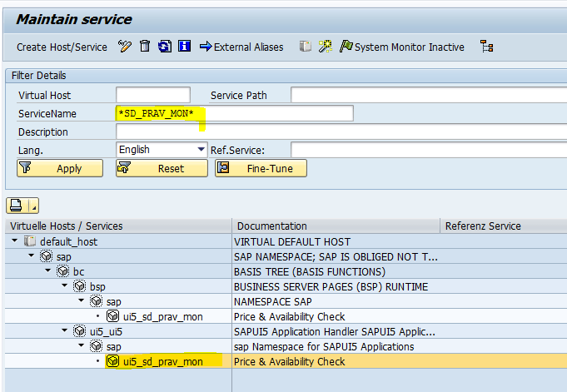Click the Reset filter button
The image size is (567, 392).
(x=162, y=168)
